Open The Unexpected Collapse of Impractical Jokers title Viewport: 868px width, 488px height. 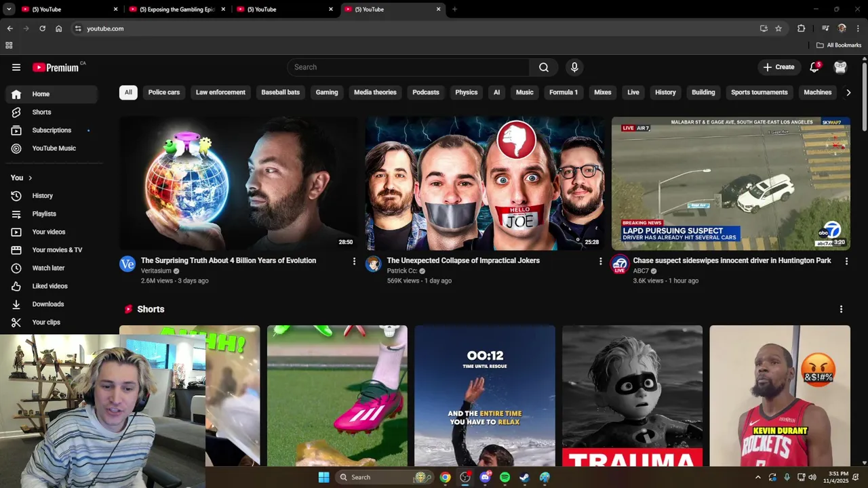pyautogui.click(x=463, y=260)
